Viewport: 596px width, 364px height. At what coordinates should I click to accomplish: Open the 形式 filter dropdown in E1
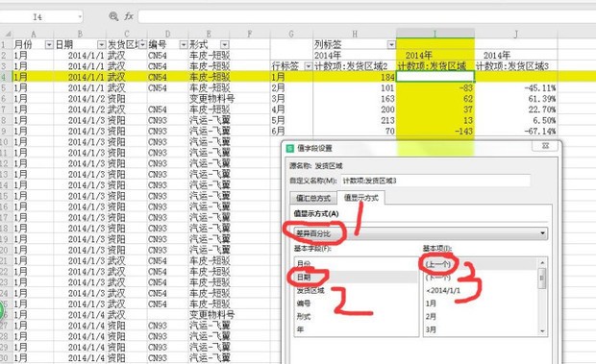point(225,45)
